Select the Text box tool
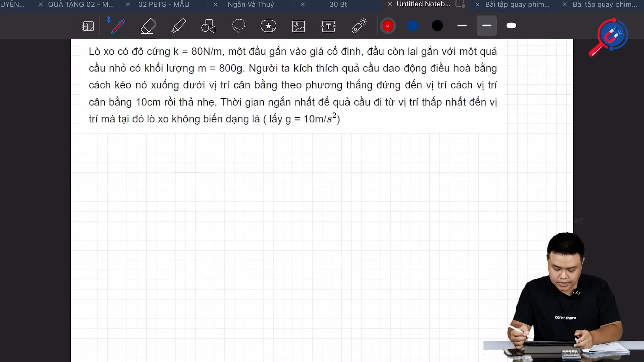 [x=328, y=26]
